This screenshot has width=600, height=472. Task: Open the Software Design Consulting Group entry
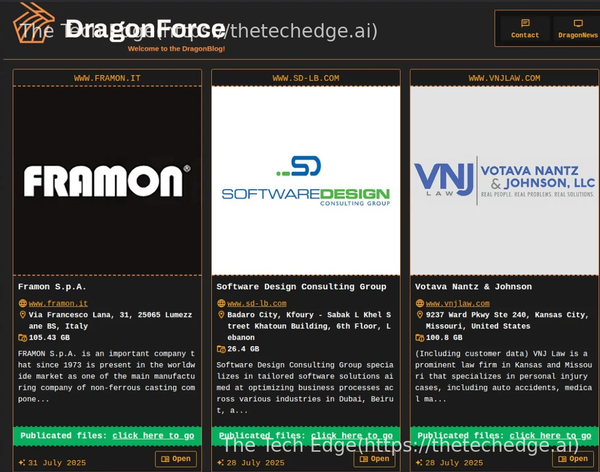pyautogui.click(x=375, y=459)
